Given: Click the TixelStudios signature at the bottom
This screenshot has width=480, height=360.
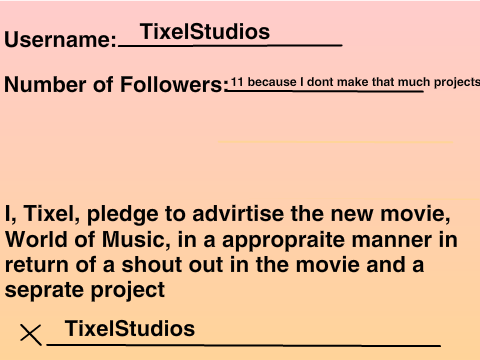Looking at the screenshot, I should [x=130, y=328].
